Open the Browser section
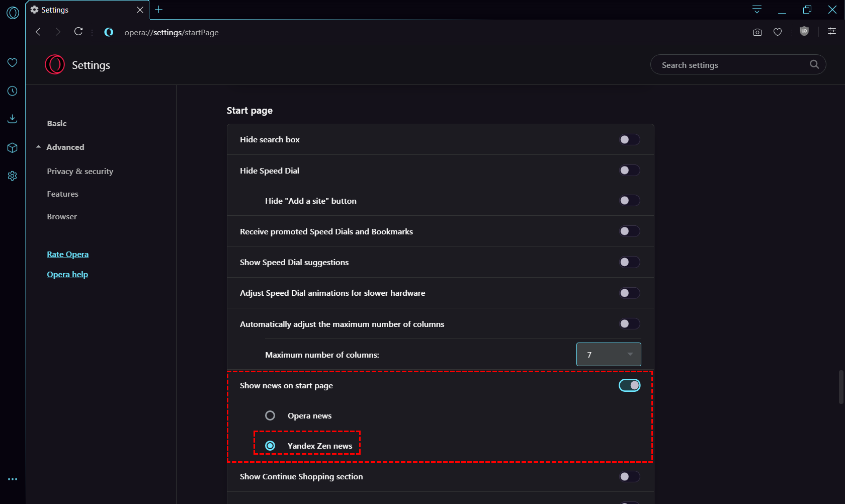 62,216
